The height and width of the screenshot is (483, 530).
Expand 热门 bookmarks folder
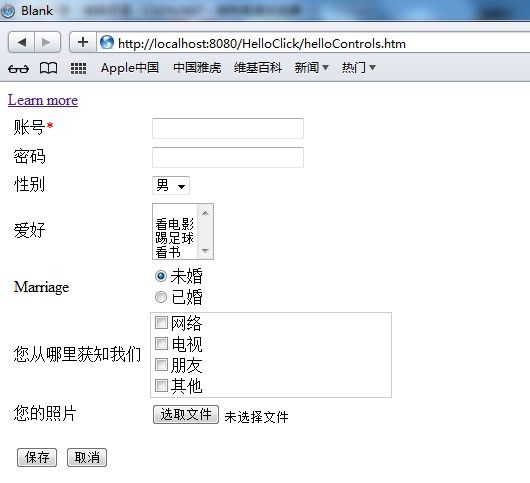click(x=358, y=68)
